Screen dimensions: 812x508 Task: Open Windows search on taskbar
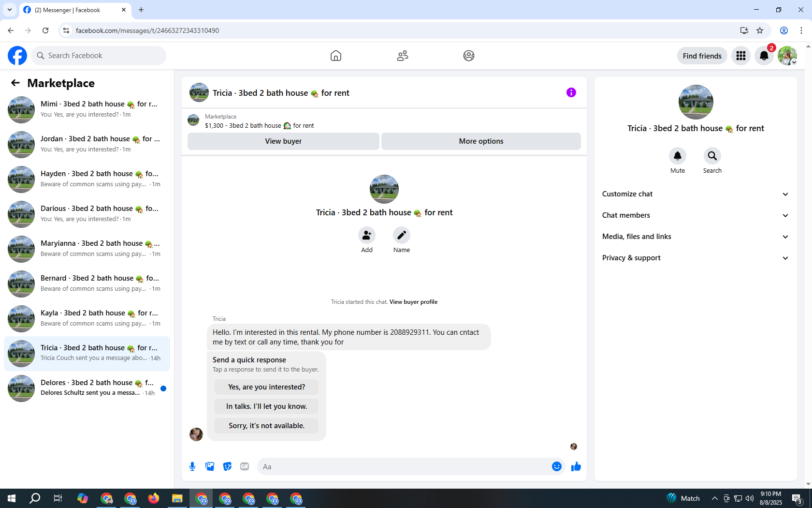(x=35, y=498)
